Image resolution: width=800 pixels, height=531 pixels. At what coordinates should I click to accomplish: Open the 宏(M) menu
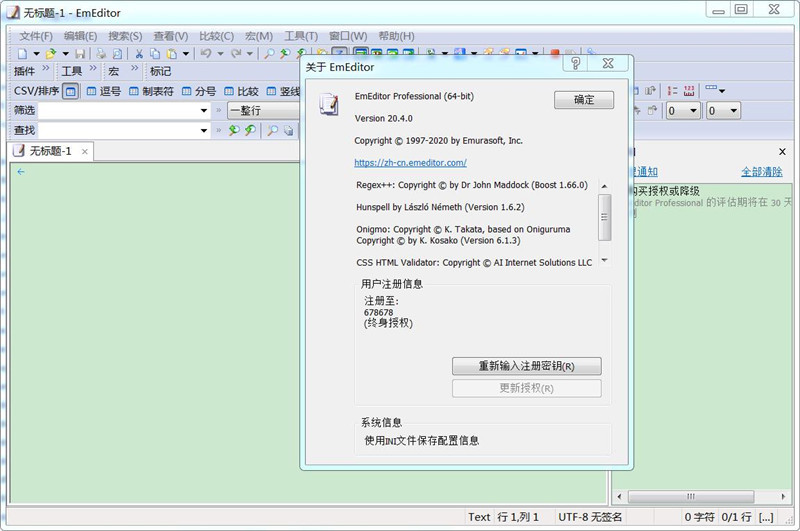[259, 36]
